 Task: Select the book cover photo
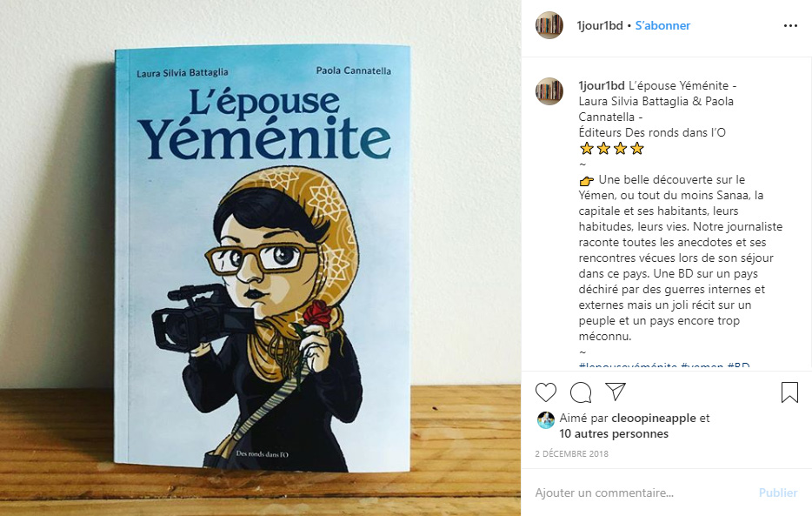(x=261, y=258)
